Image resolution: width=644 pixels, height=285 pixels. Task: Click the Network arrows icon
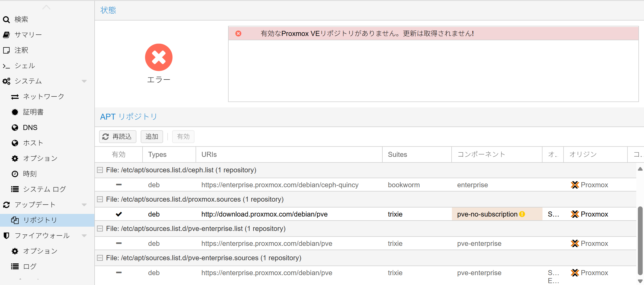(x=15, y=97)
